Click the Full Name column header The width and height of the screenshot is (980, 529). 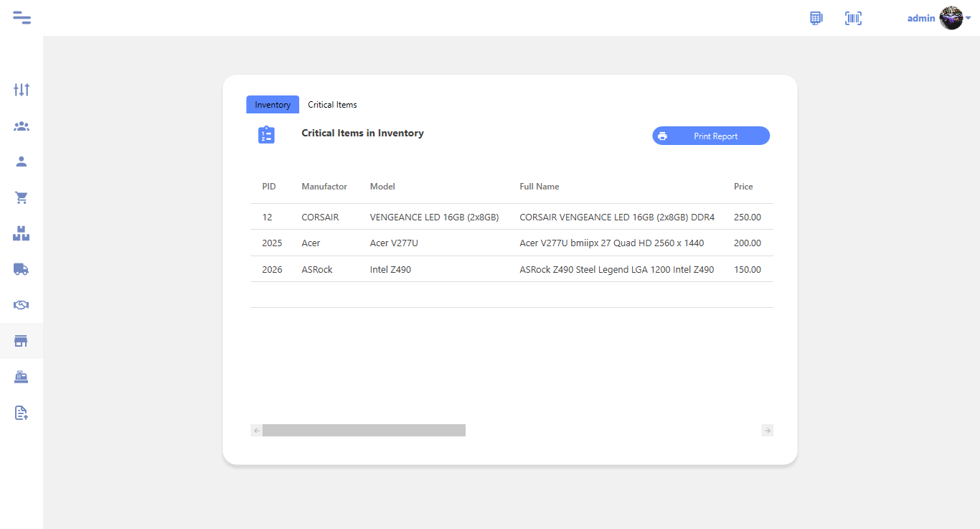[540, 187]
